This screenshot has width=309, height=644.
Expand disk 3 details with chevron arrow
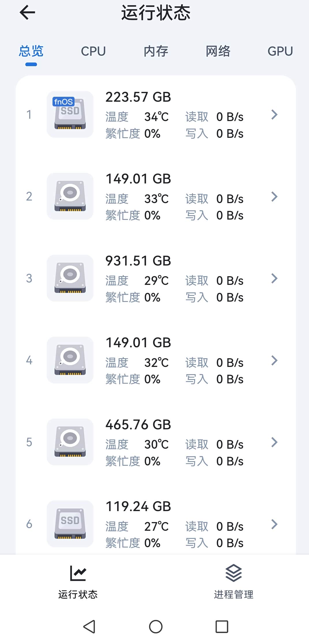point(274,279)
